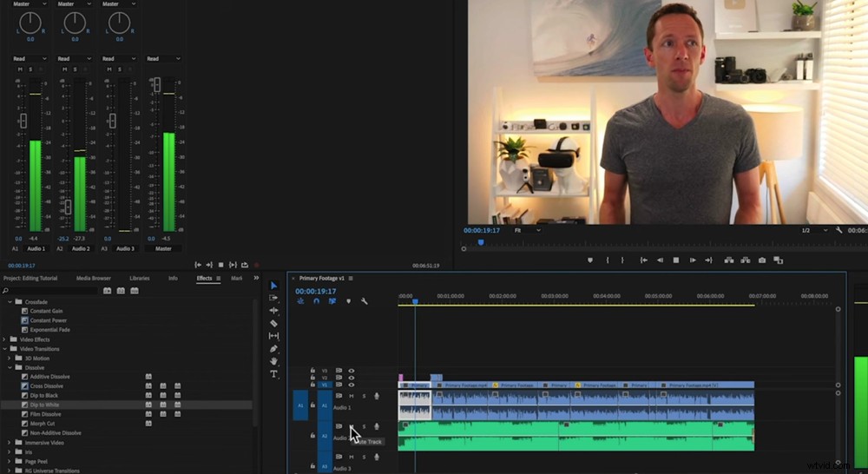Select the Selection tool arrow

pos(273,285)
